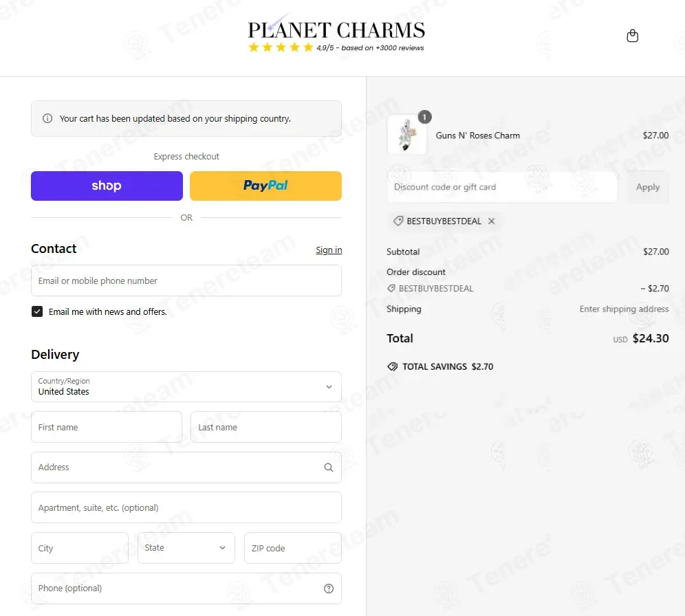This screenshot has height=616, width=685.
Task: Click the info icon in cart notice
Action: pos(47,119)
